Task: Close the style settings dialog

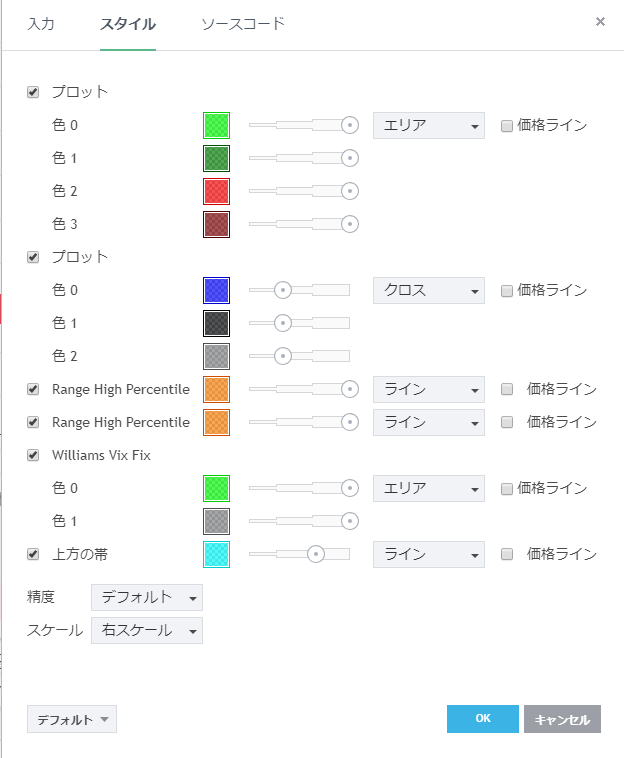Action: point(600,21)
